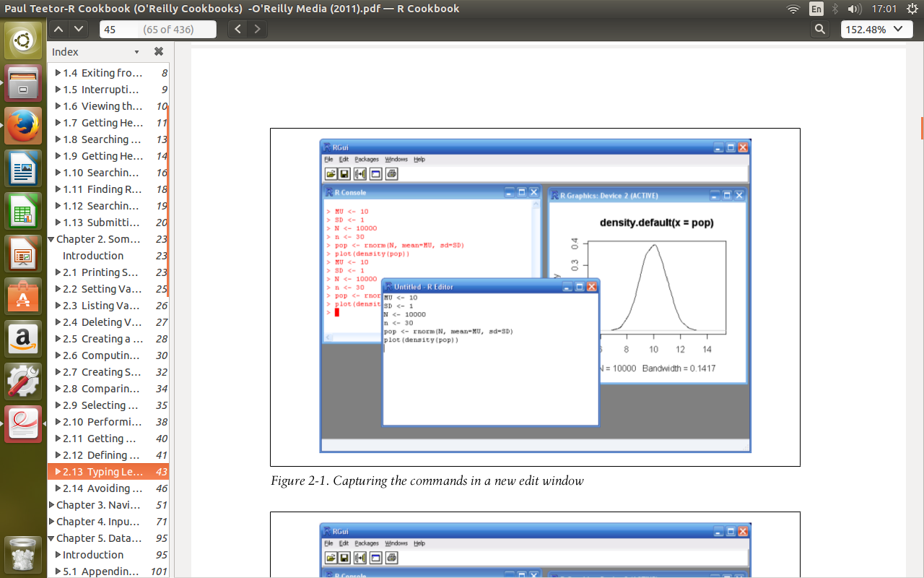Launch Files manager from the dock
This screenshot has width=924, height=578.
(x=23, y=83)
